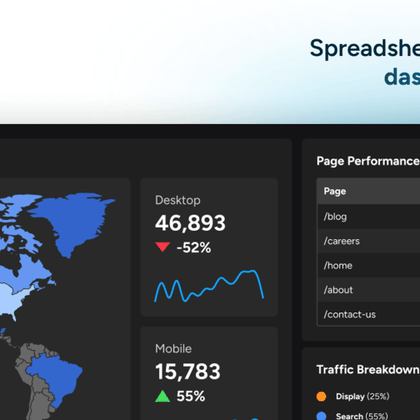Click the orange Display legend dot
This screenshot has height=420, width=420.
tap(321, 396)
